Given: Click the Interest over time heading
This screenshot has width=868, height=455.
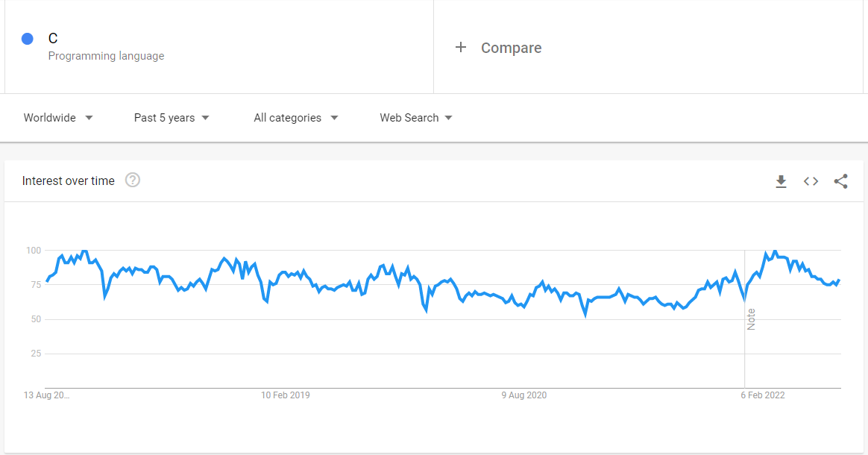Looking at the screenshot, I should tap(68, 181).
